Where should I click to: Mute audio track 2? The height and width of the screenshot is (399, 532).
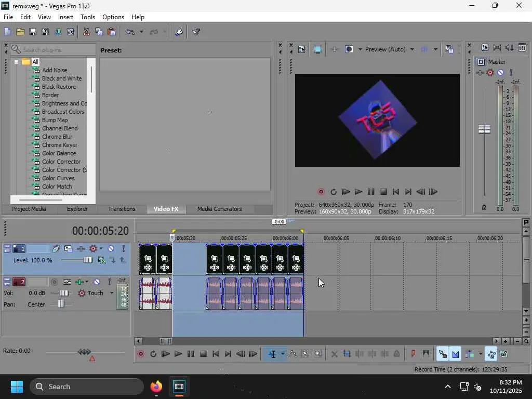[97, 282]
